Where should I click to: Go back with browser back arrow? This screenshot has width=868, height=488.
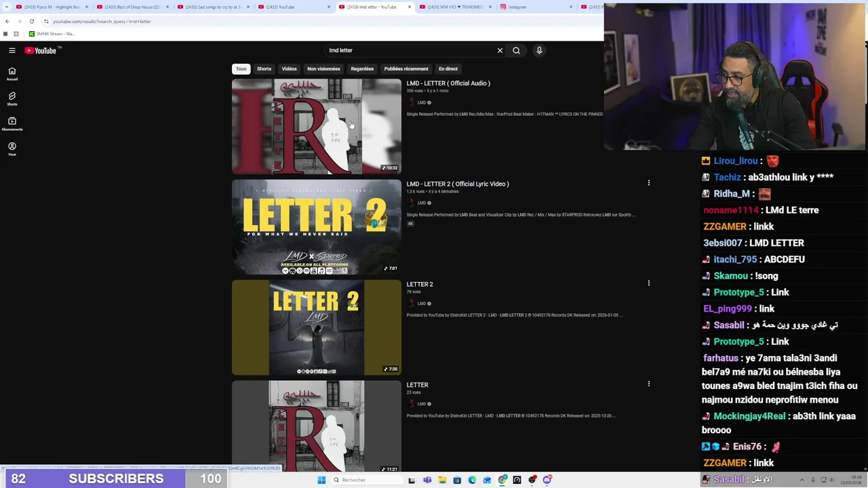7,21
